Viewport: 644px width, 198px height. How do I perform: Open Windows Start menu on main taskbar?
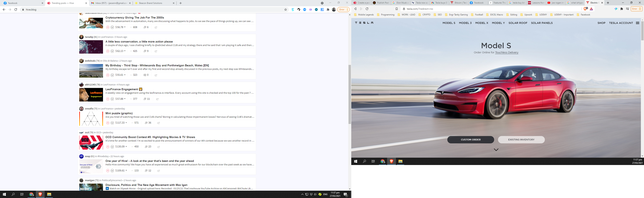click(4, 194)
